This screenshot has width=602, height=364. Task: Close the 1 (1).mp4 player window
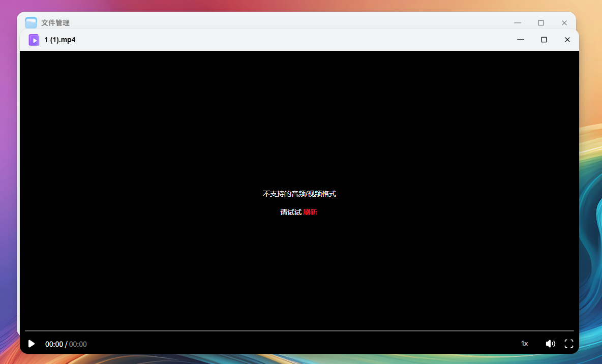click(567, 40)
